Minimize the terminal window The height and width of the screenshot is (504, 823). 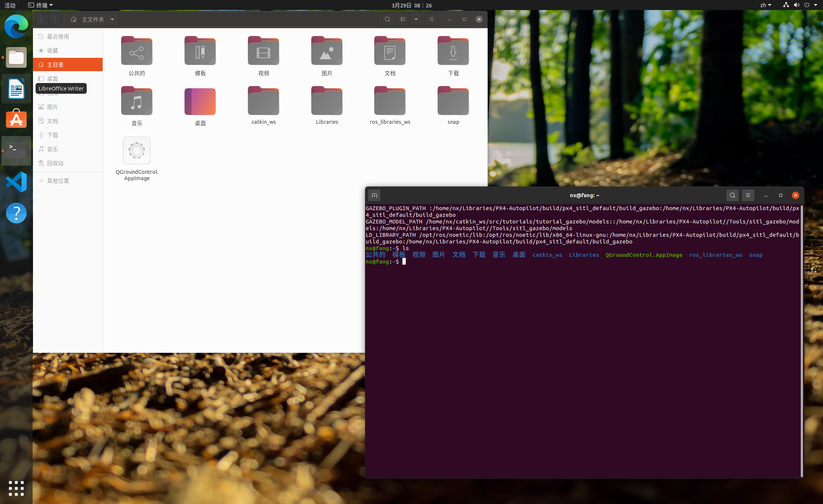tap(766, 195)
